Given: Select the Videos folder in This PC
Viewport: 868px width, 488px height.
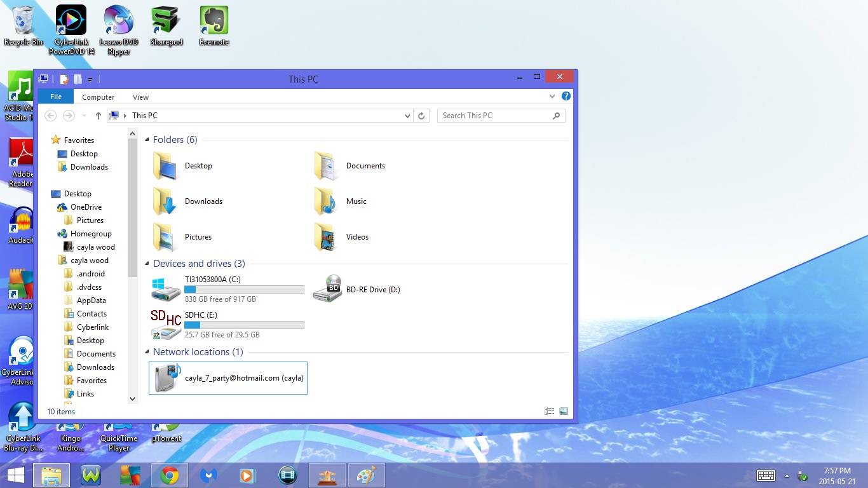Looking at the screenshot, I should pyautogui.click(x=341, y=237).
